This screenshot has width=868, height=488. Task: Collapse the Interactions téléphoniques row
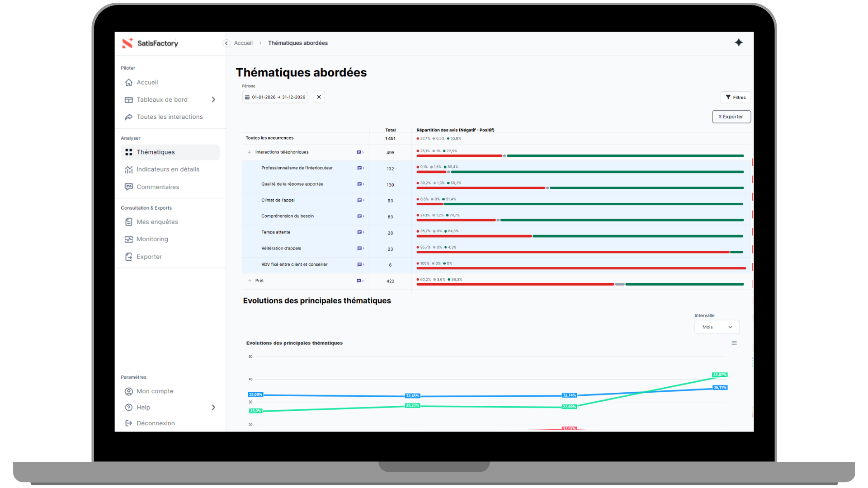click(x=249, y=152)
